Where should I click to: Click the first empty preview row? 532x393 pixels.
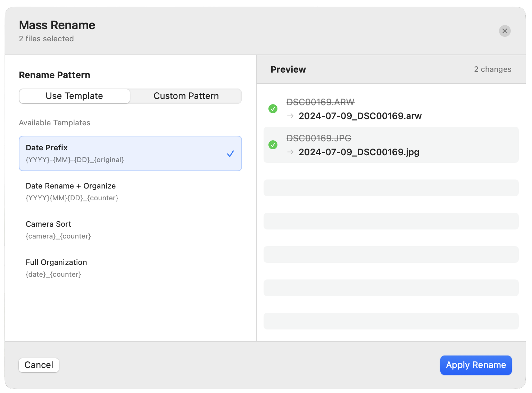point(391,188)
